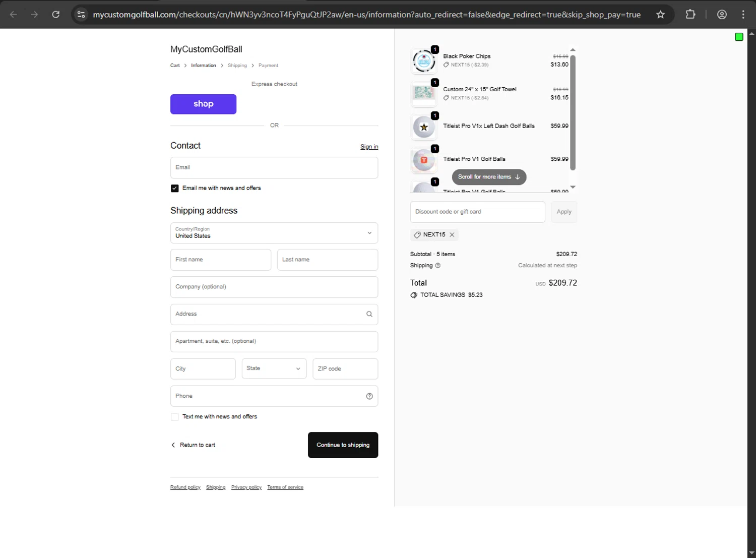Uncheck Email me with news and offers
The width and height of the screenshot is (756, 558).
pos(174,188)
